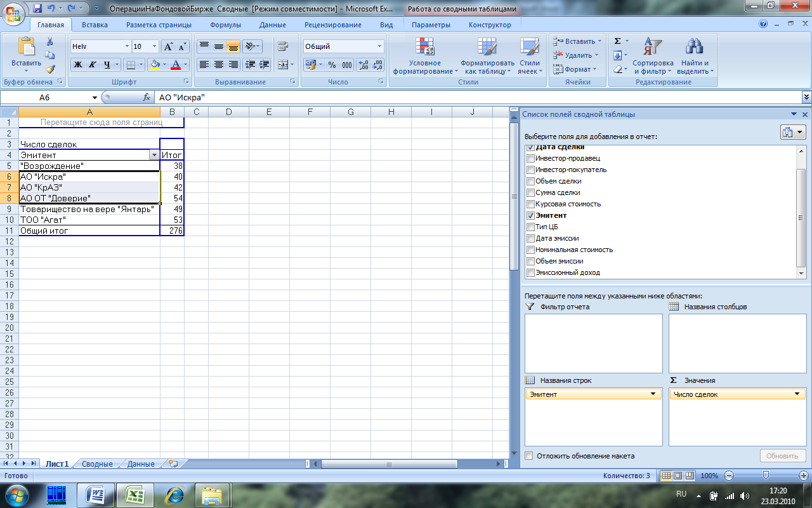Check the Сумма сделки field
This screenshot has height=508, width=812.
(531, 192)
